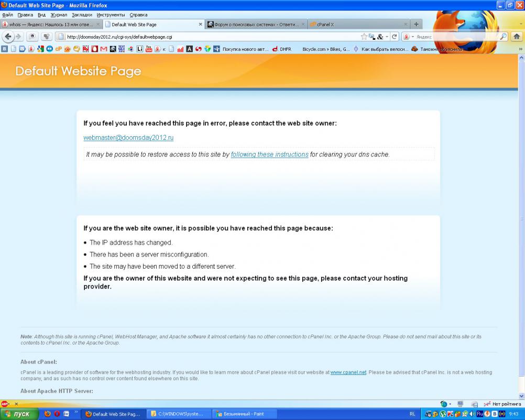Open 'Как выбрать велоси...' bookmark
The height and width of the screenshot is (420, 525).
point(381,49)
